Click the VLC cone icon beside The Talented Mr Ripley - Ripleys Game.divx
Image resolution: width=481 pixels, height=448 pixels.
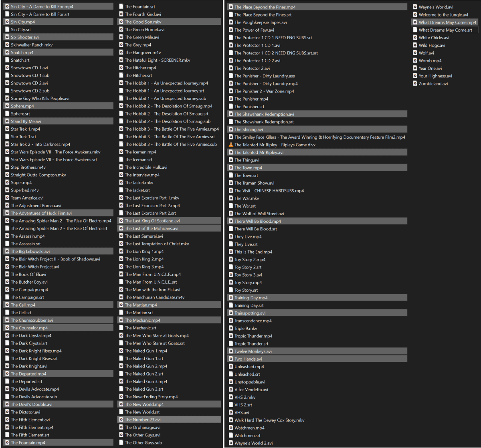point(231,145)
